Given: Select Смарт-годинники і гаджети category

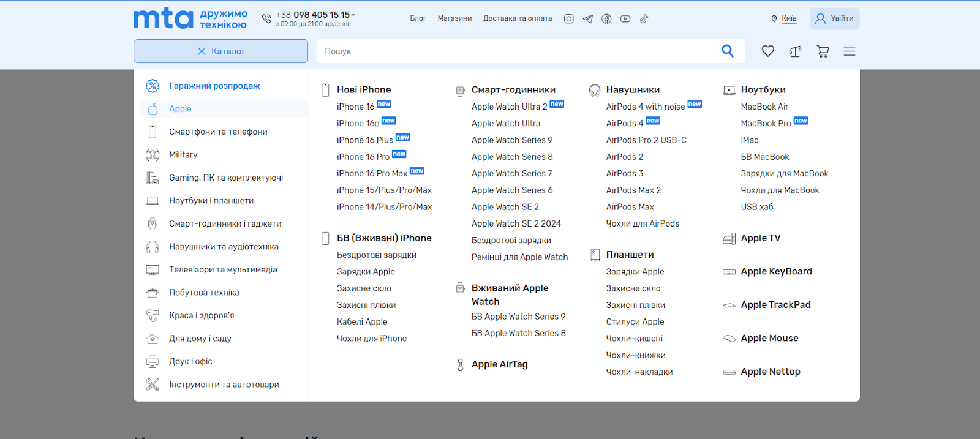Looking at the screenshot, I should [x=224, y=223].
